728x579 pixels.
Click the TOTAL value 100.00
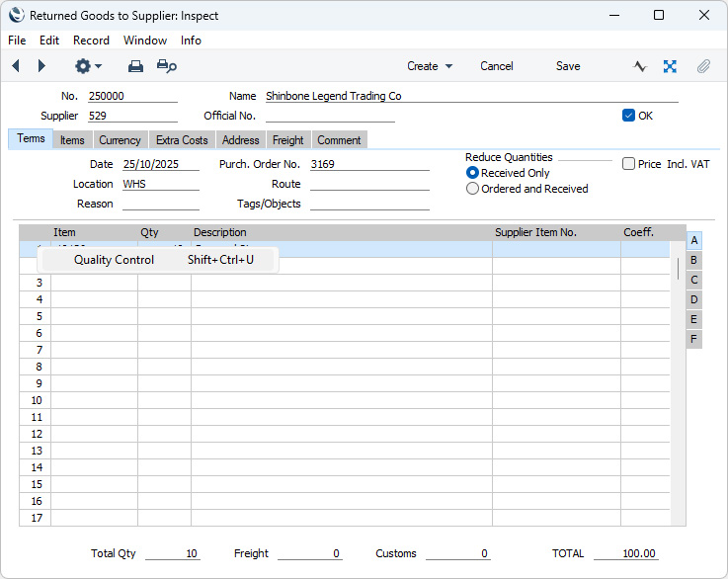[626, 553]
